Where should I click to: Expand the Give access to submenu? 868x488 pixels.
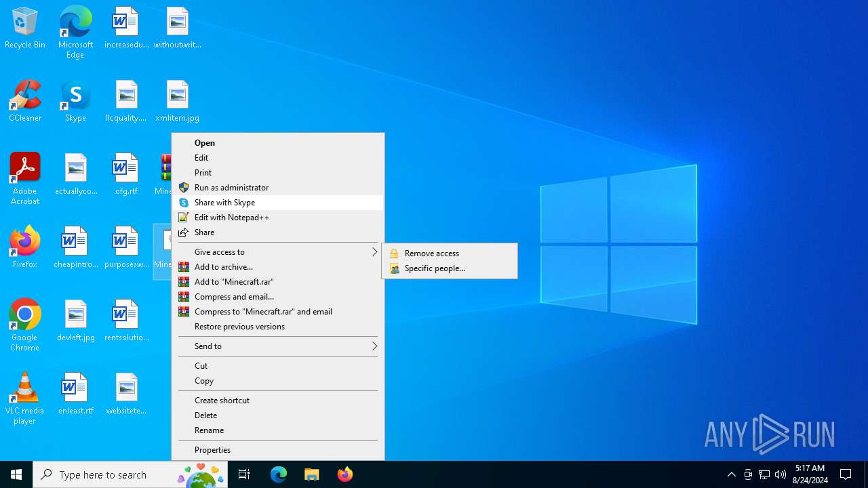(278, 252)
